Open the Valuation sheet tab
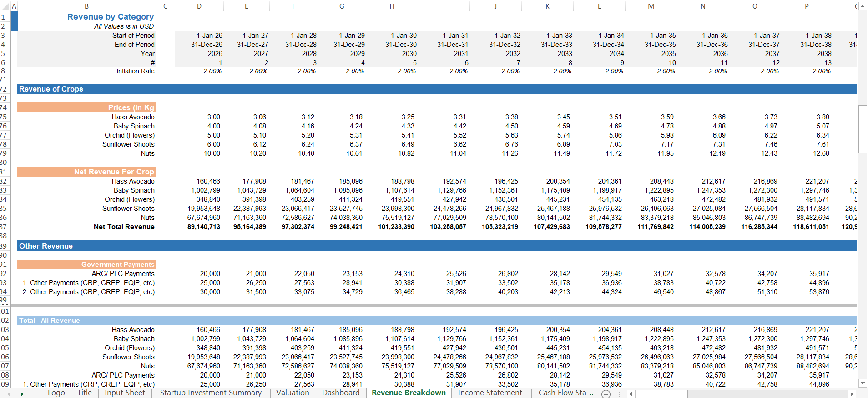The width and height of the screenshot is (868, 398). click(292, 393)
